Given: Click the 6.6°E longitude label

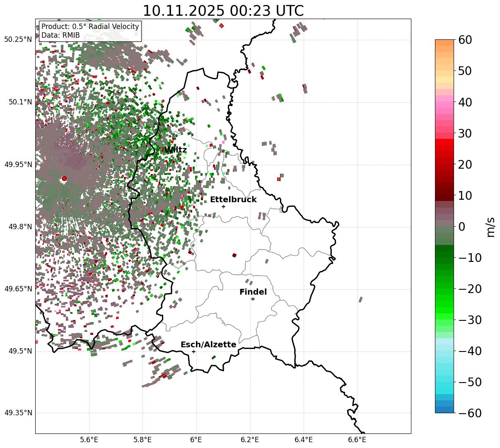Looking at the screenshot, I should [x=357, y=439].
